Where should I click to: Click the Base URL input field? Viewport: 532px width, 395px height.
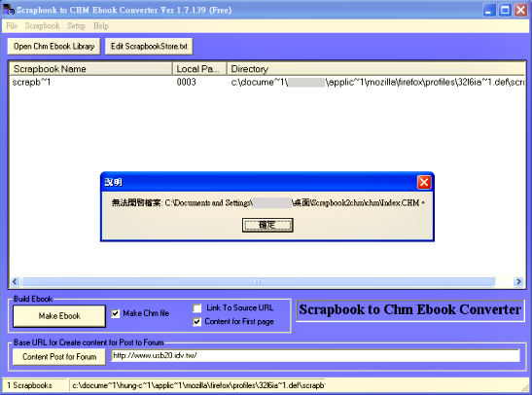(315, 356)
